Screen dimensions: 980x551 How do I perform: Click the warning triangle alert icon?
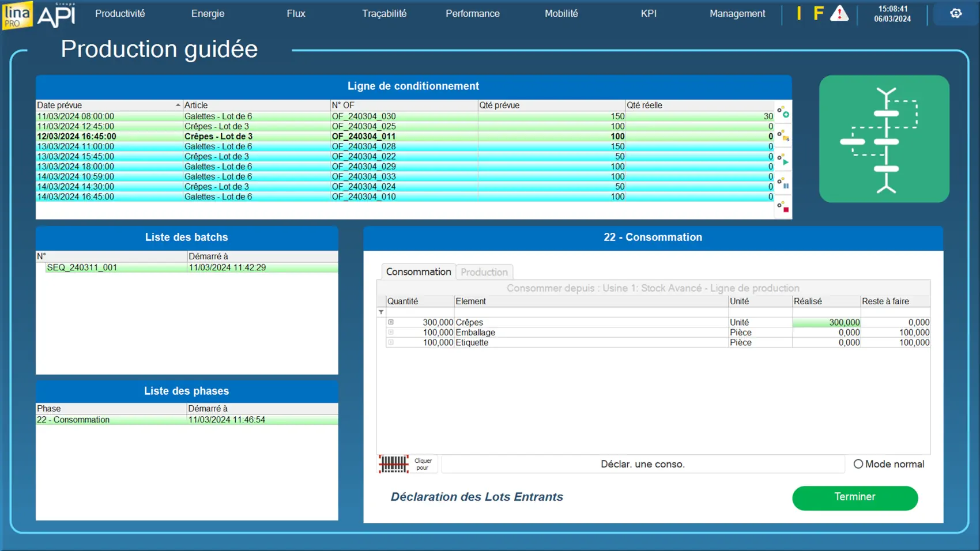[839, 14]
